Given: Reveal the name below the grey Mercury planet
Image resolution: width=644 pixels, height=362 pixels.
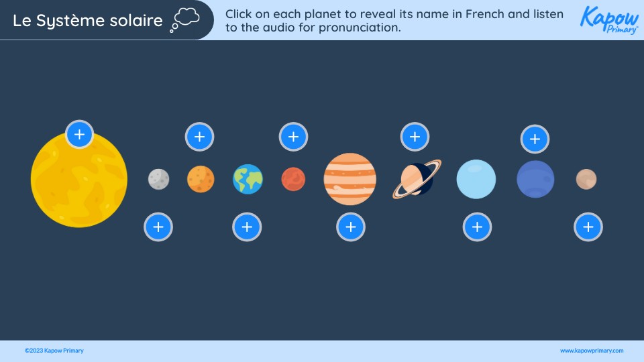Looking at the screenshot, I should (x=158, y=227).
